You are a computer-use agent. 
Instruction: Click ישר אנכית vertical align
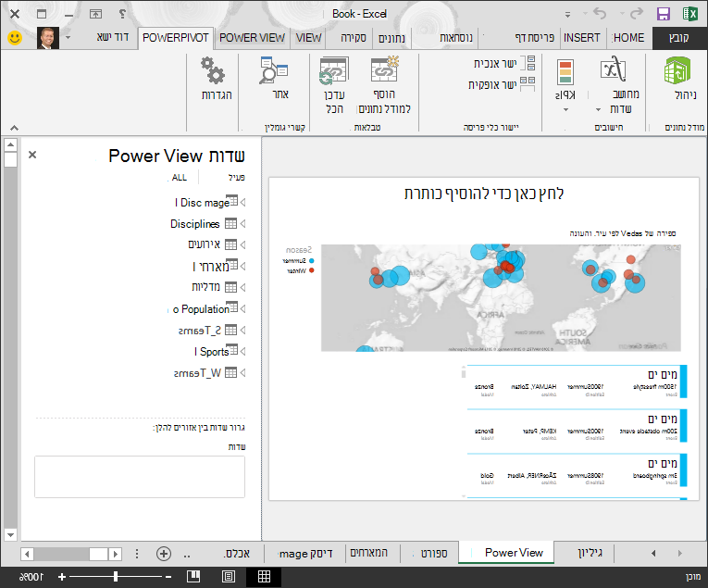tap(503, 63)
